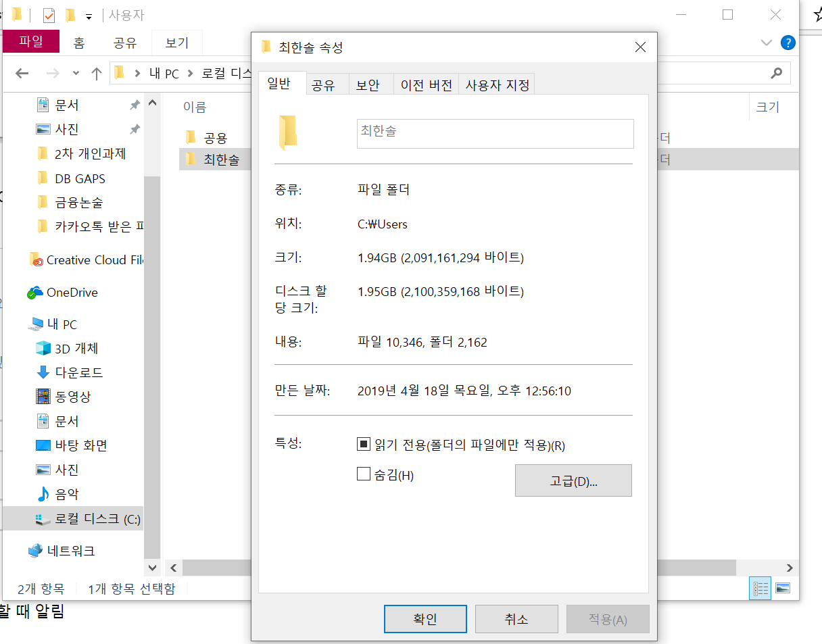Click the Help question mark icon
This screenshot has height=644, width=822.
point(788,42)
